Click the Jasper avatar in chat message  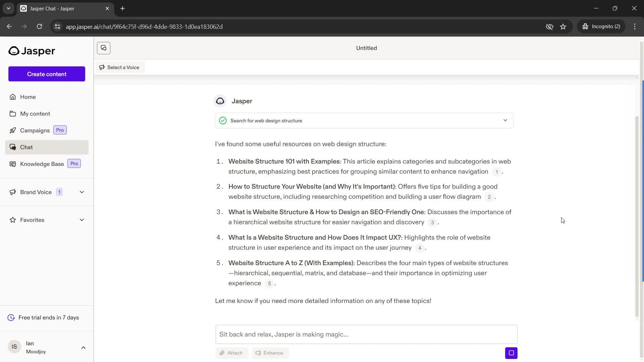(220, 101)
